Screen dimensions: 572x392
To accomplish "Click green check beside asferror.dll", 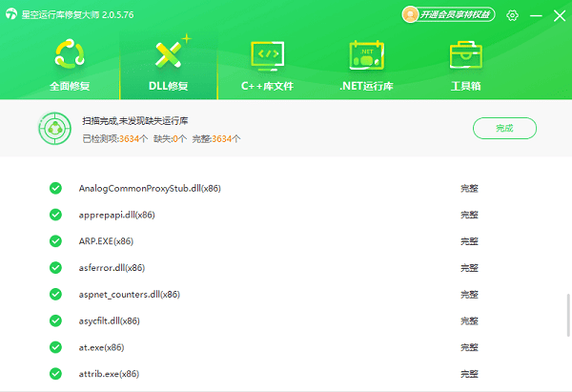I will [x=55, y=268].
